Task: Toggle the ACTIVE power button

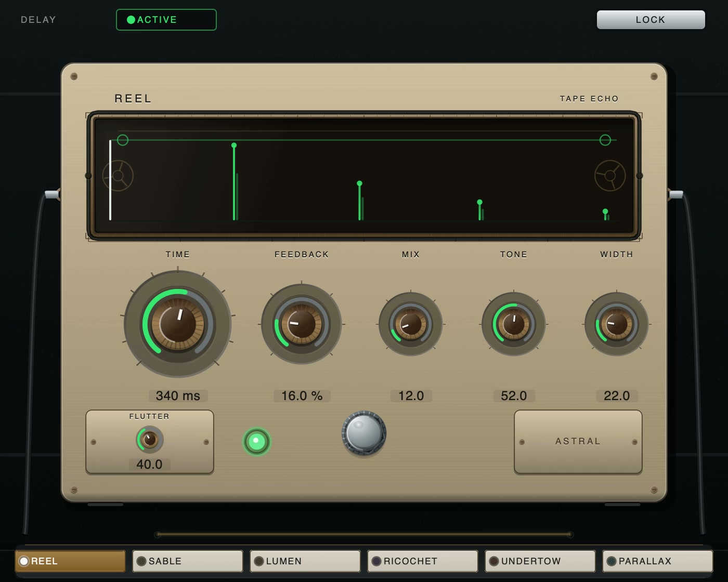Action: 166,20
